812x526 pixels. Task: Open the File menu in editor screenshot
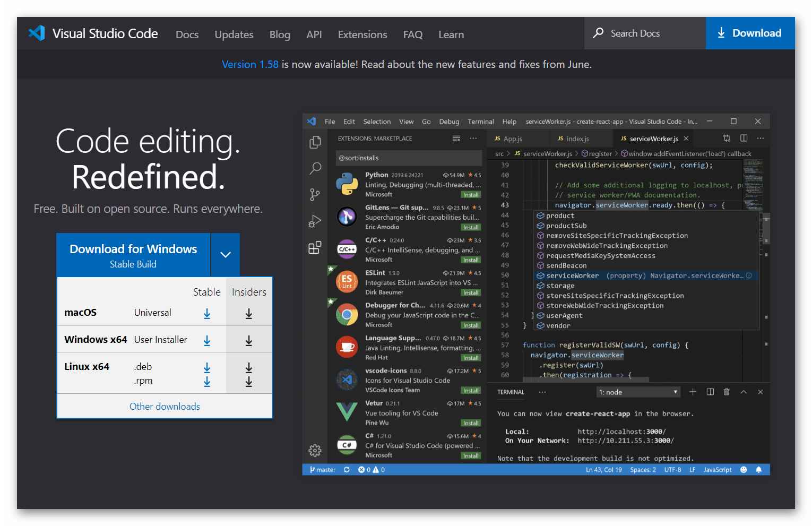point(330,122)
